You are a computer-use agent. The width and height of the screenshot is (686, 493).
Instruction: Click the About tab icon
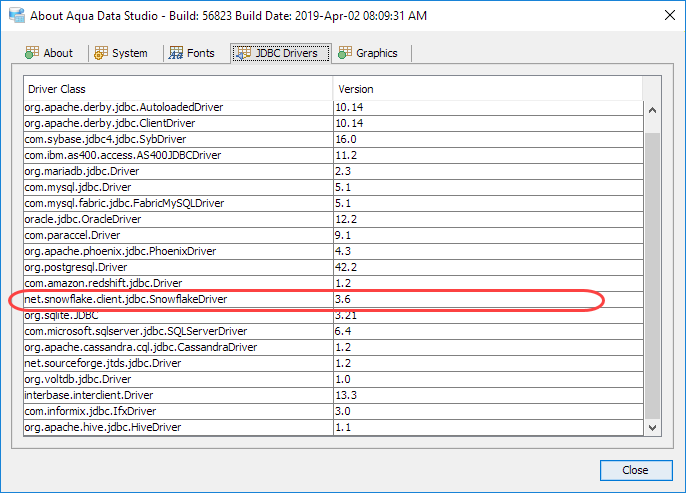pyautogui.click(x=32, y=53)
